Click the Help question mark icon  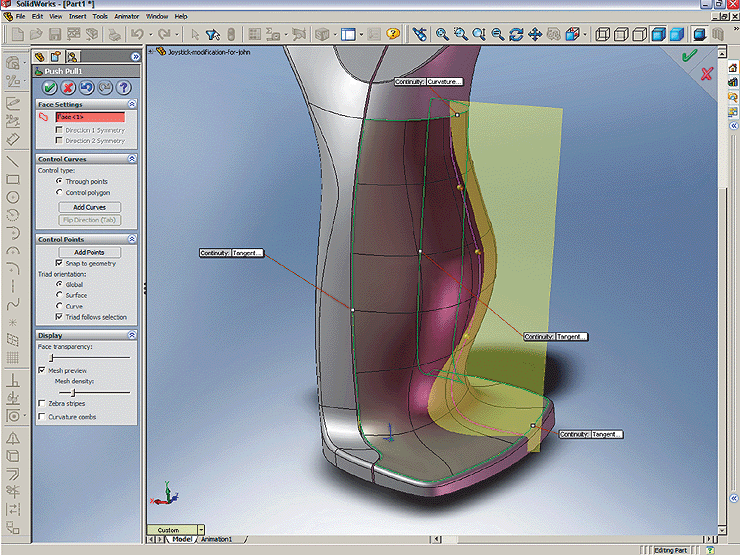click(393, 34)
